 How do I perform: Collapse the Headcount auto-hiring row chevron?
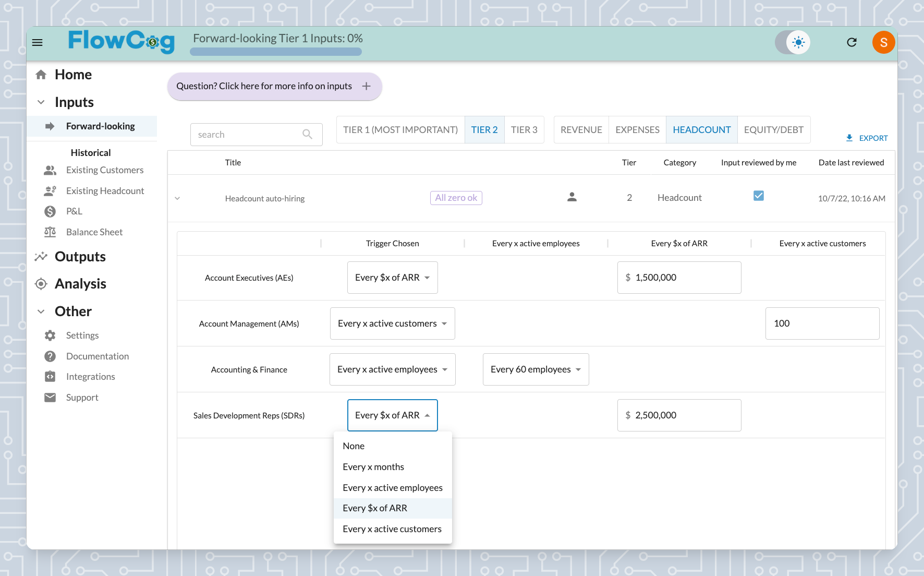177,198
